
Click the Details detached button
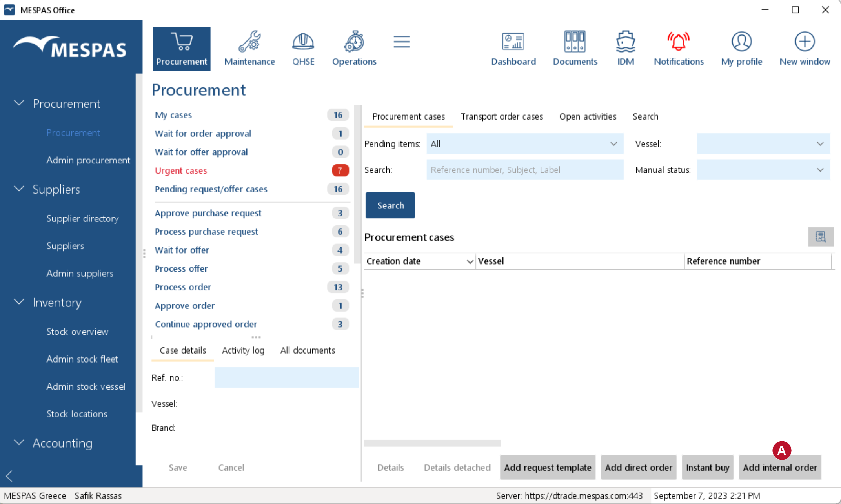pos(457,467)
